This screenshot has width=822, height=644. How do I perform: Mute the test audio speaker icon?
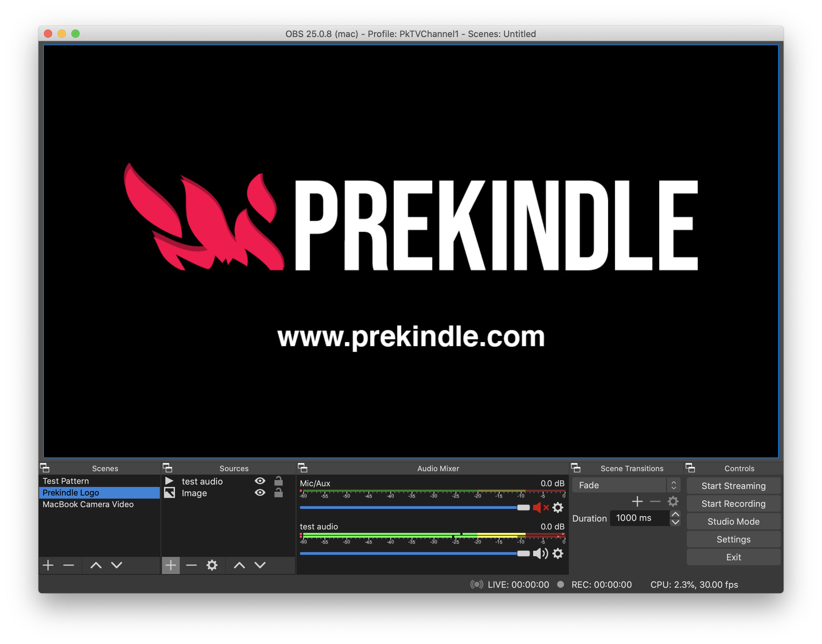(x=540, y=553)
